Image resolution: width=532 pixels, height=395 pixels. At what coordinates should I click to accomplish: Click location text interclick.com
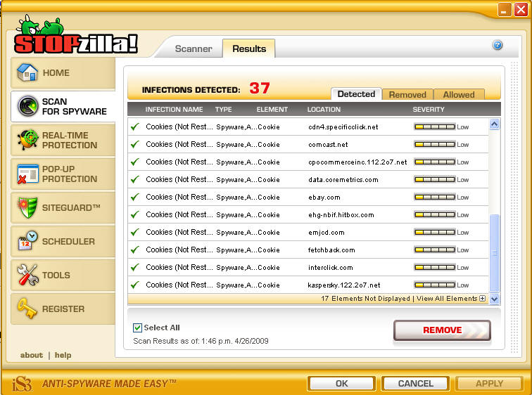(331, 268)
